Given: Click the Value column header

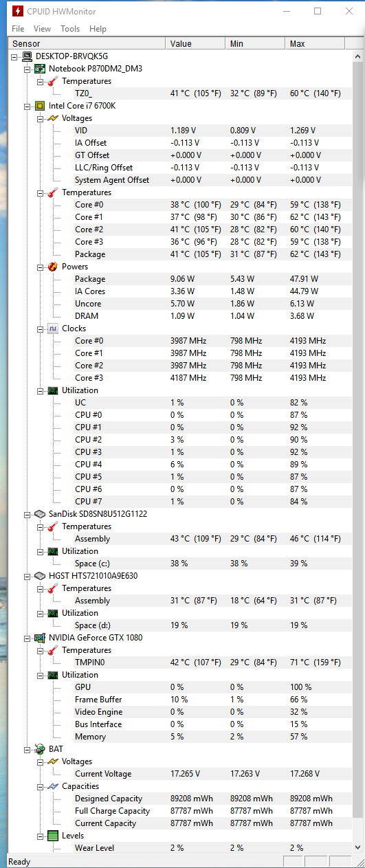Looking at the screenshot, I should click(195, 44).
